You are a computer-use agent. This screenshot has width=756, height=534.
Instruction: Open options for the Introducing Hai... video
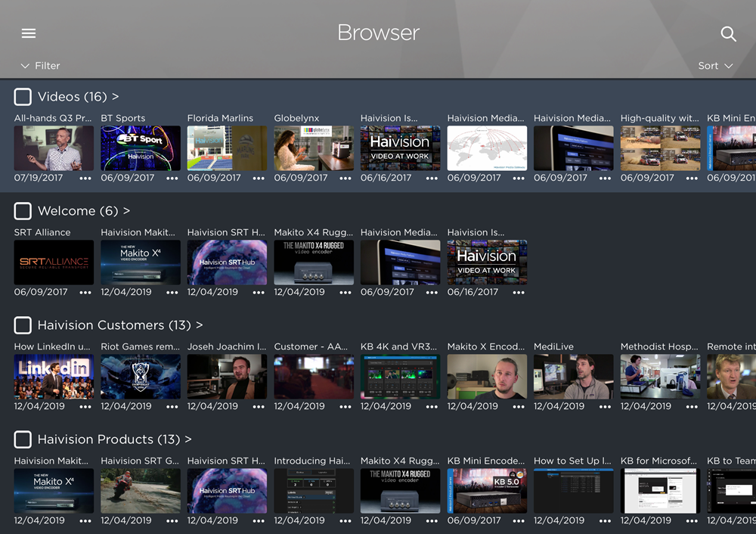[x=345, y=521]
